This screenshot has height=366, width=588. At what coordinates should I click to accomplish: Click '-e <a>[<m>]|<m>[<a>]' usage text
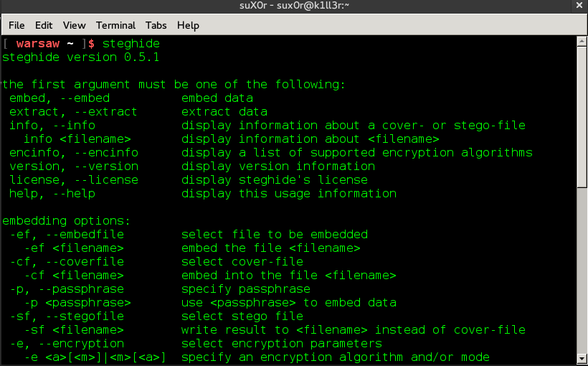tap(95, 357)
